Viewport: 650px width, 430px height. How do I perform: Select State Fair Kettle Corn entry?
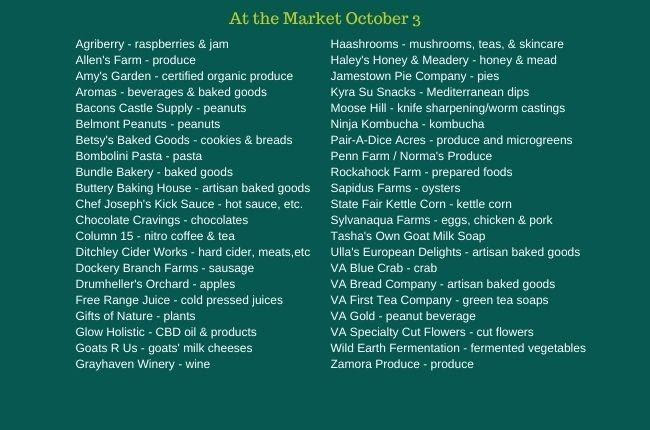[421, 204]
